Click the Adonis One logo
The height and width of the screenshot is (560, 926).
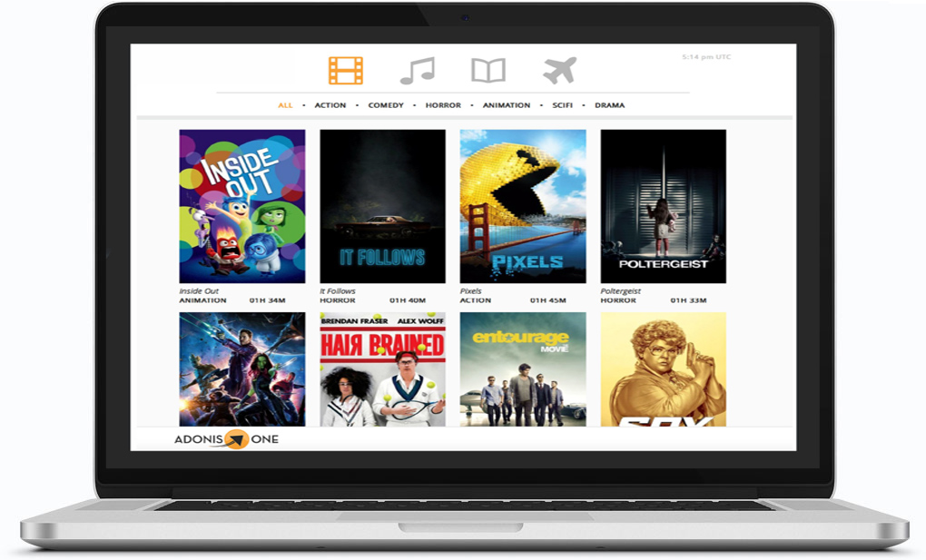tap(226, 439)
